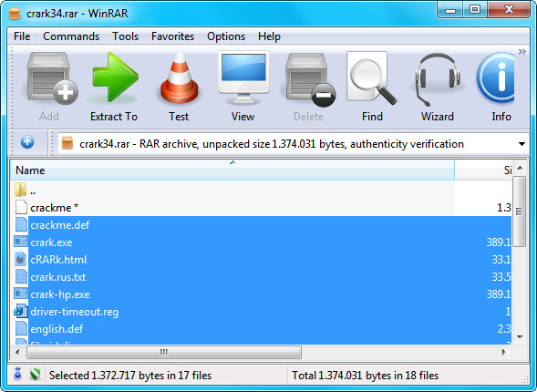Minimize the WinRAR window

tap(450, 10)
